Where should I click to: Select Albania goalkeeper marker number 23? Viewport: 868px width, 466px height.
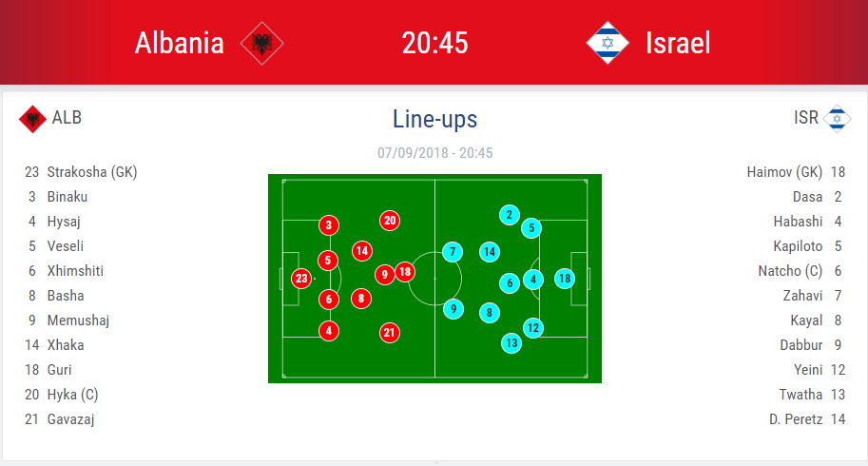pyautogui.click(x=301, y=279)
